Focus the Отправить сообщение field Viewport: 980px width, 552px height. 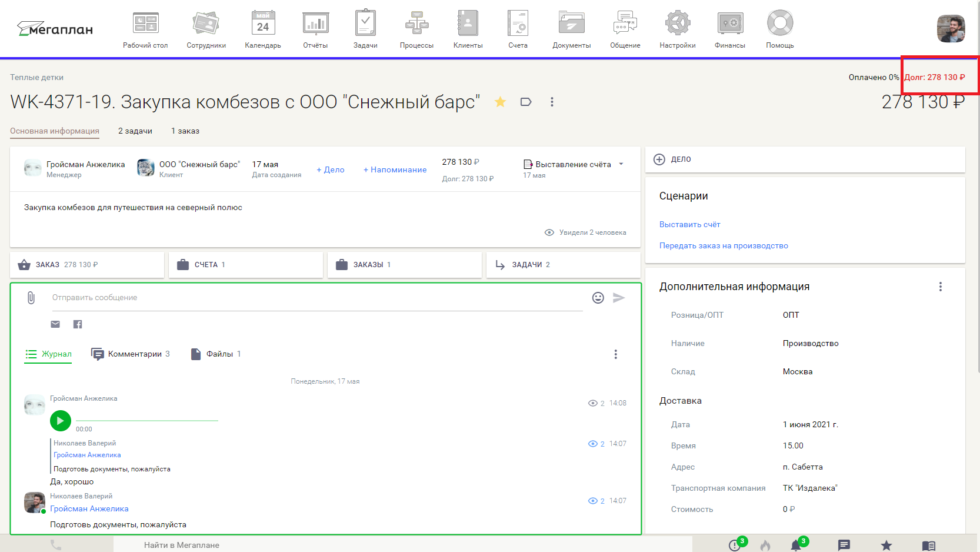pyautogui.click(x=318, y=298)
